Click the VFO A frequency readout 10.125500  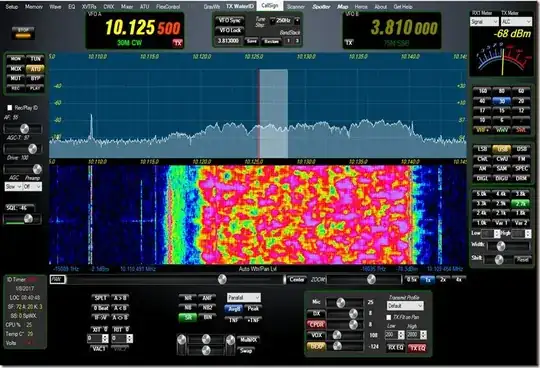143,27
